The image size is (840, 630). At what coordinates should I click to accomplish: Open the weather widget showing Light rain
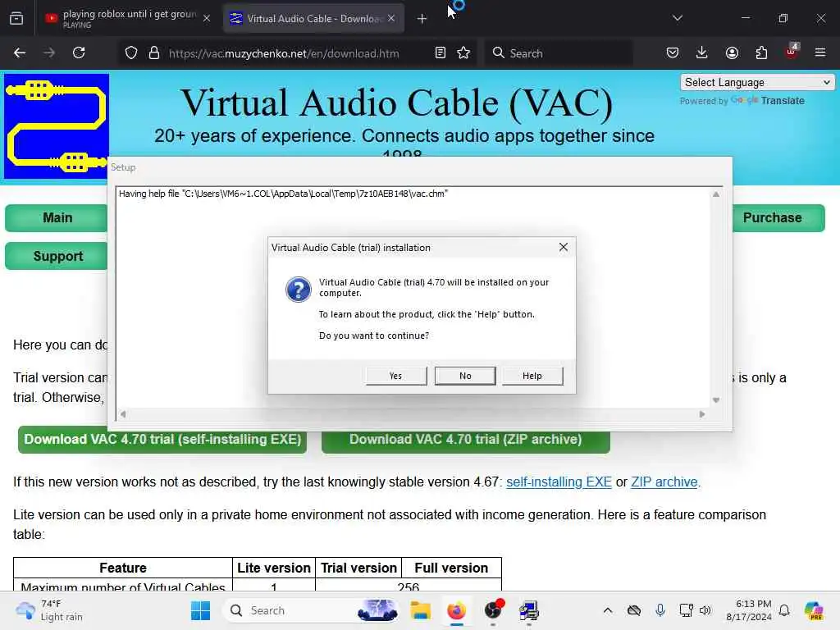pos(49,610)
